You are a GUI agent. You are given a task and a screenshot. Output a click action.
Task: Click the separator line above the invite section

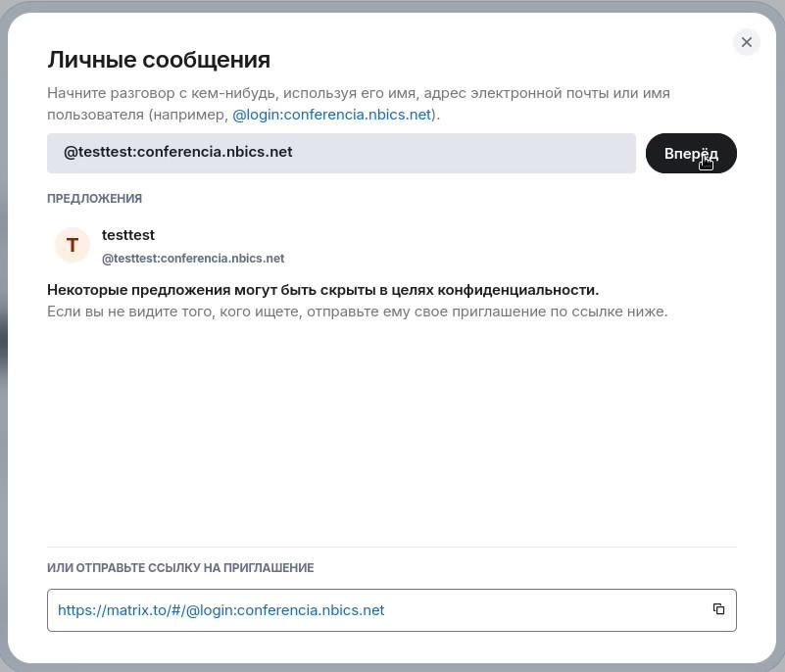click(392, 547)
